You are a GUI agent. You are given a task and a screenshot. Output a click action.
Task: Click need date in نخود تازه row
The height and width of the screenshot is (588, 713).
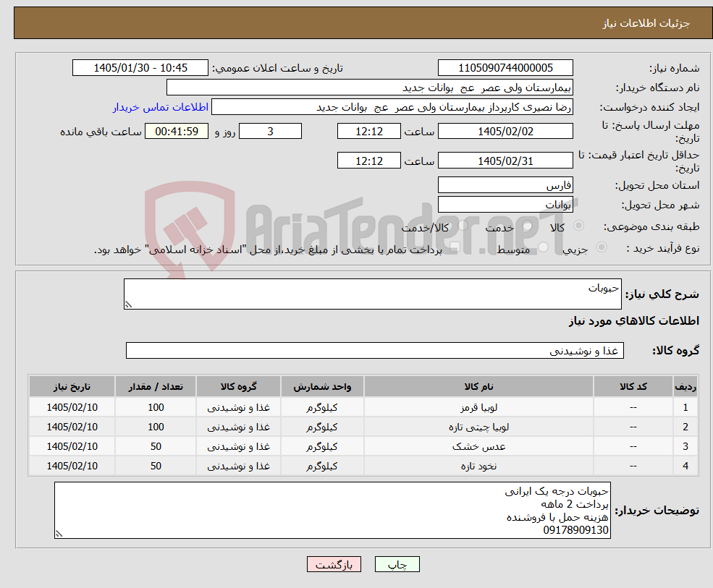72,466
